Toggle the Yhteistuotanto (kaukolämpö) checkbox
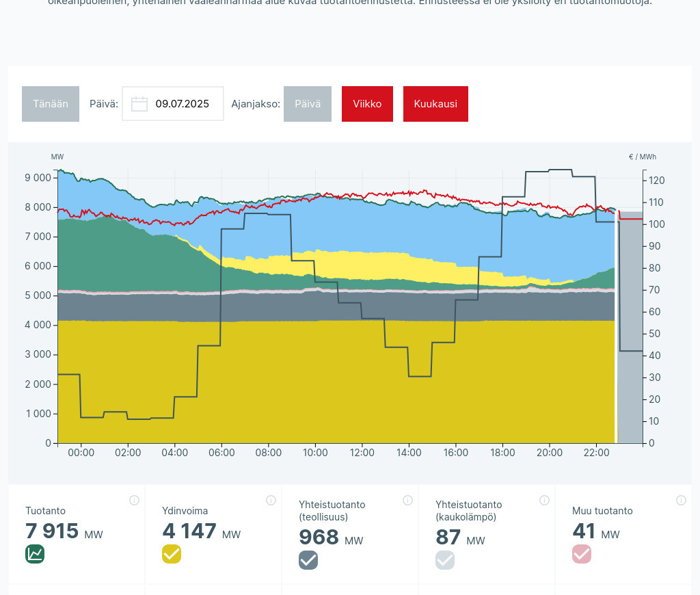 [445, 560]
